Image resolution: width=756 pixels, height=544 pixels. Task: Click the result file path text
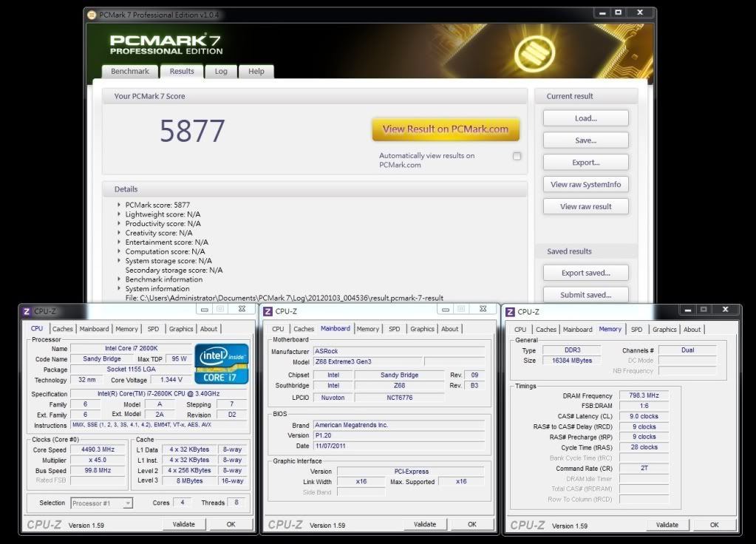coord(284,298)
